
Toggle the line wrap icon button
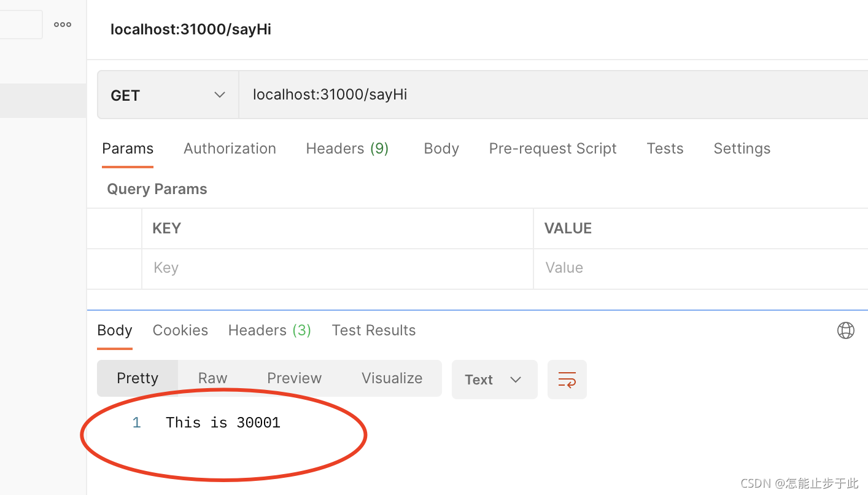[567, 380]
